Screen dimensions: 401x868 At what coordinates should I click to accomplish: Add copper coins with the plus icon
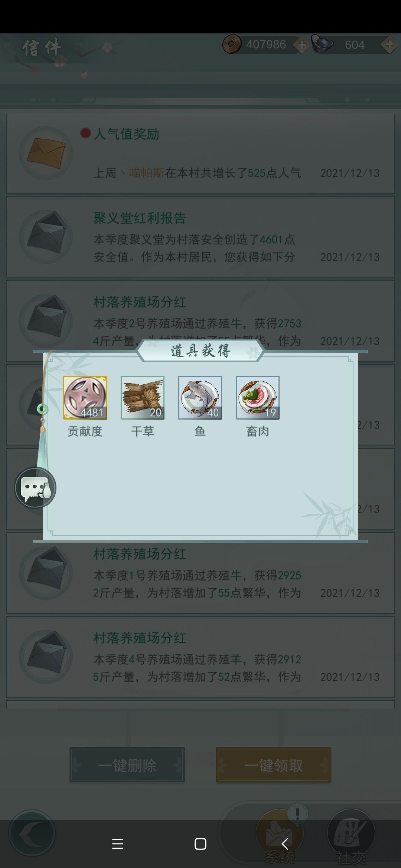point(301,45)
